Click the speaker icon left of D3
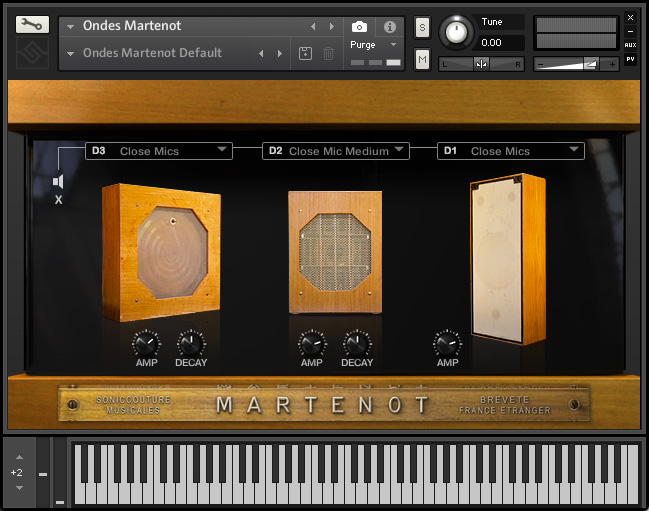 click(x=58, y=181)
